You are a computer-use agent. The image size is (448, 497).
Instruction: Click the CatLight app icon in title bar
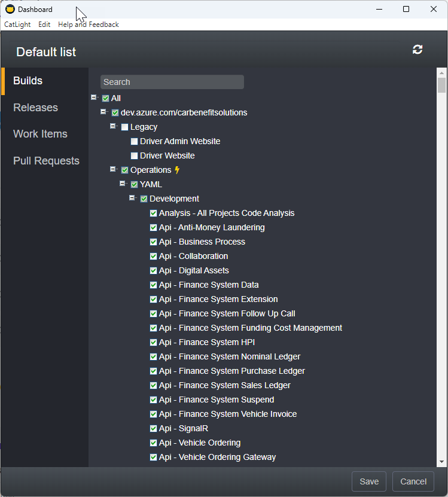(10, 9)
